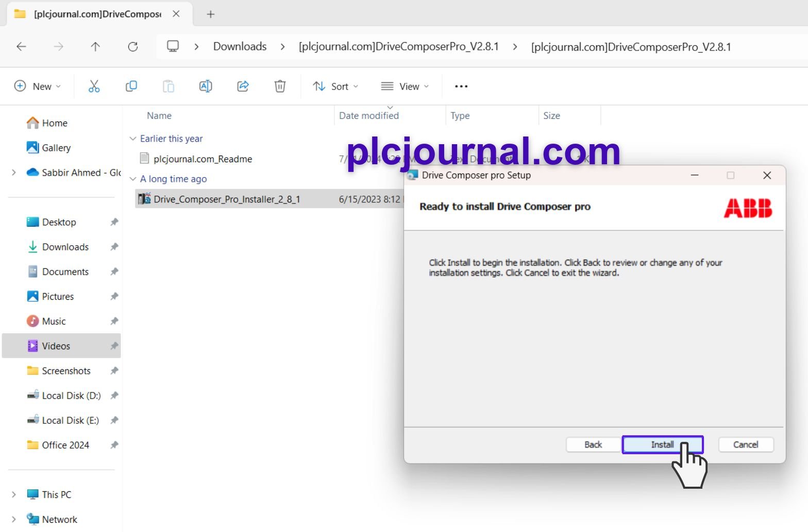
Task: Refresh the current folder view
Action: 133,47
